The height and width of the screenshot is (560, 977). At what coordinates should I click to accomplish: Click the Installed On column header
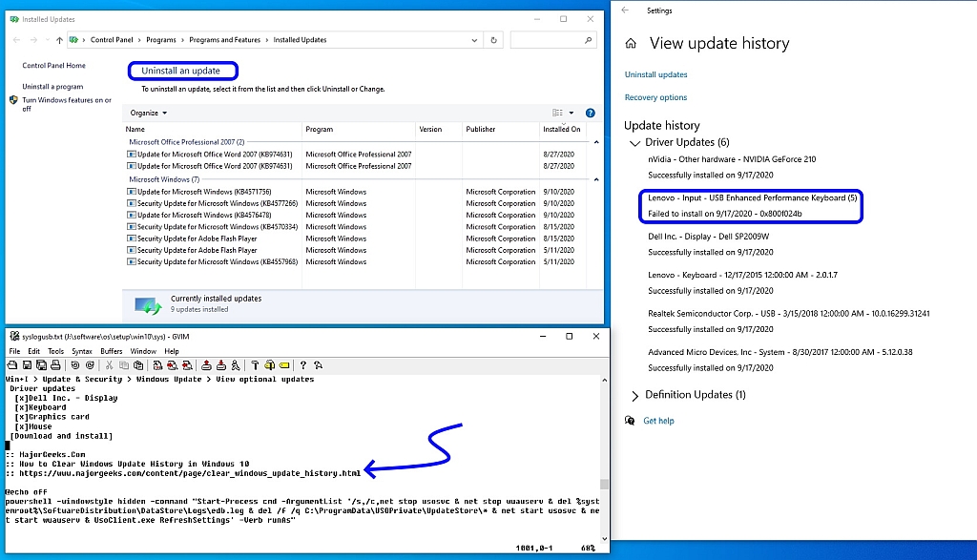(561, 130)
